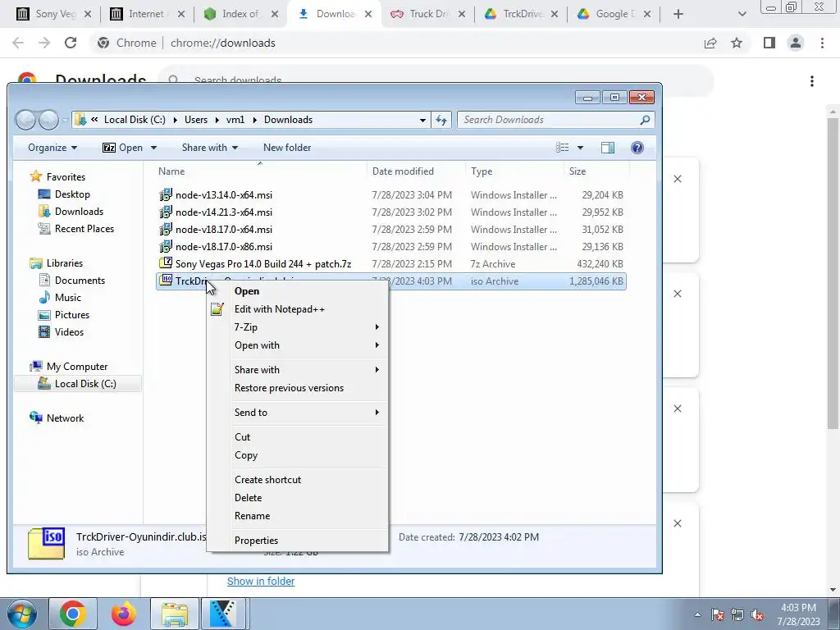Screen dimensions: 840x630
Task: Bookmark this tab with star icon
Action: pos(737,43)
